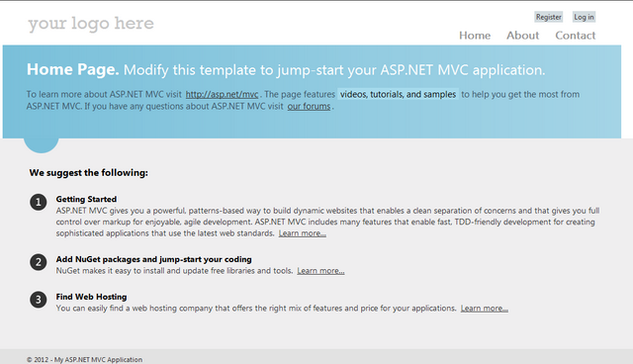Image resolution: width=633 pixels, height=364 pixels.
Task: Open Learn more for NuGet packages
Action: [320, 271]
